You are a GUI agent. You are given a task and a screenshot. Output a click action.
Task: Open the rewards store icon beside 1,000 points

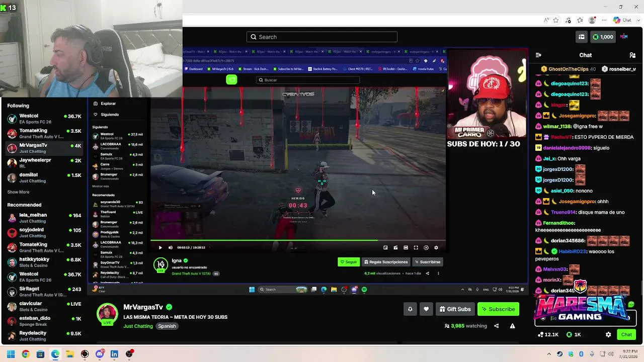click(x=582, y=37)
